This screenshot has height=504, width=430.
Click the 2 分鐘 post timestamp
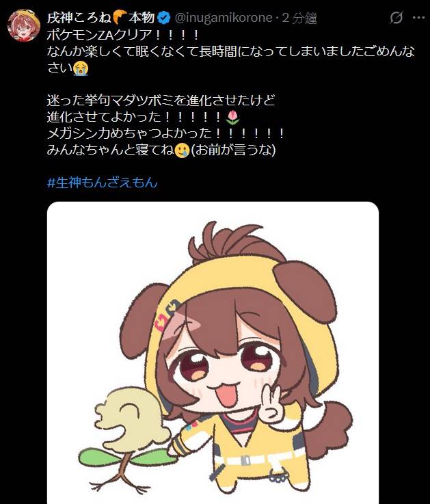tap(299, 18)
